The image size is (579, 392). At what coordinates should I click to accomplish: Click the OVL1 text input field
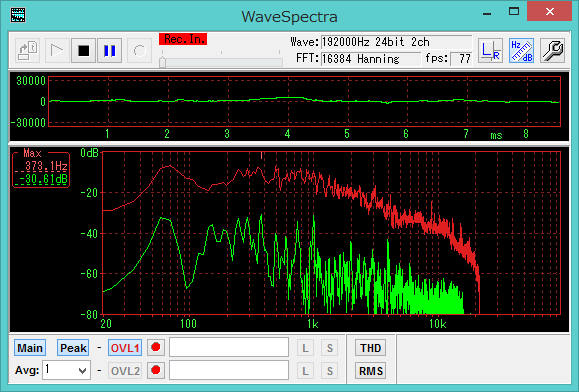coord(229,347)
